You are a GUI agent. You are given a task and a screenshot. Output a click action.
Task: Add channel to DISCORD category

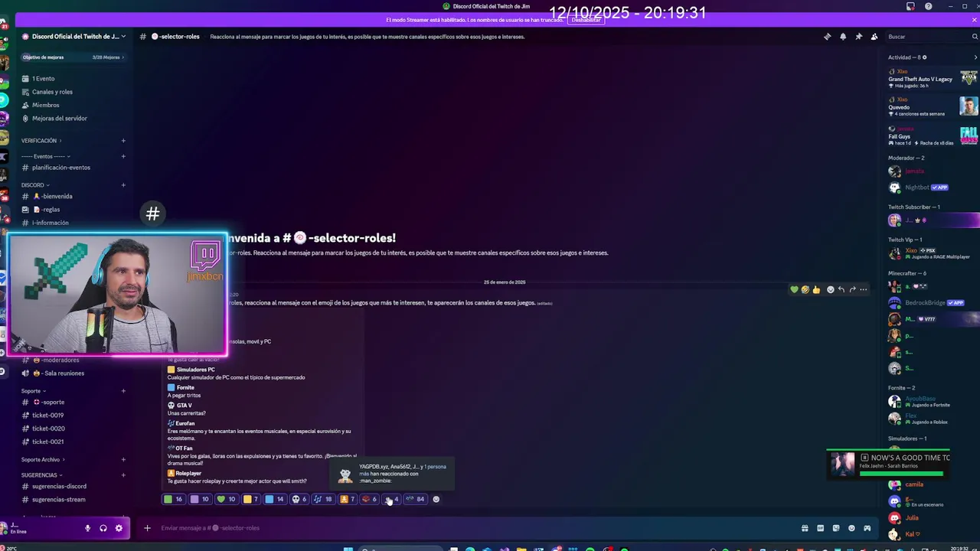point(123,185)
